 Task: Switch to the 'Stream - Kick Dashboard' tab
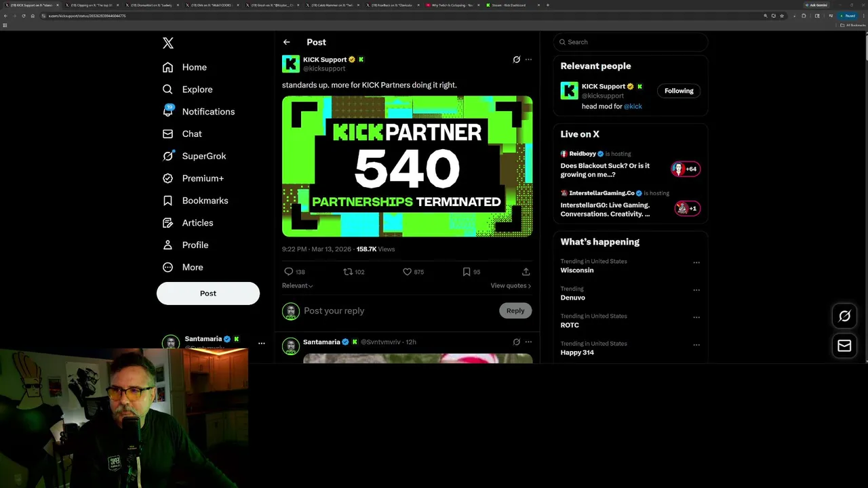tap(513, 5)
